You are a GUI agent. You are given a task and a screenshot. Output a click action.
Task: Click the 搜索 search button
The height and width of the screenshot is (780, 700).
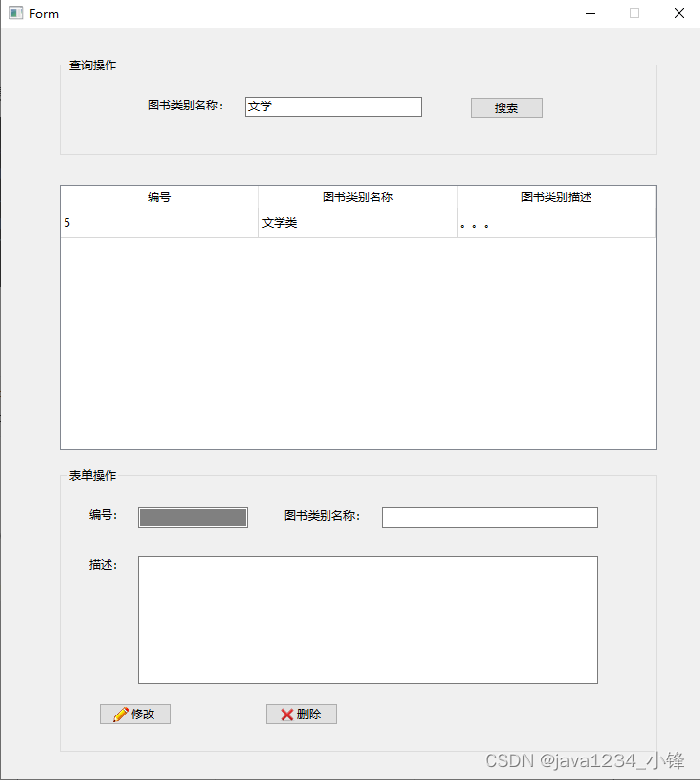coord(506,108)
